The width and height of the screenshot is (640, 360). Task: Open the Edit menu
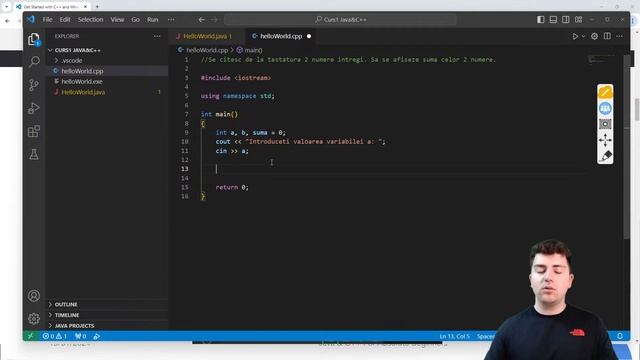click(x=65, y=19)
